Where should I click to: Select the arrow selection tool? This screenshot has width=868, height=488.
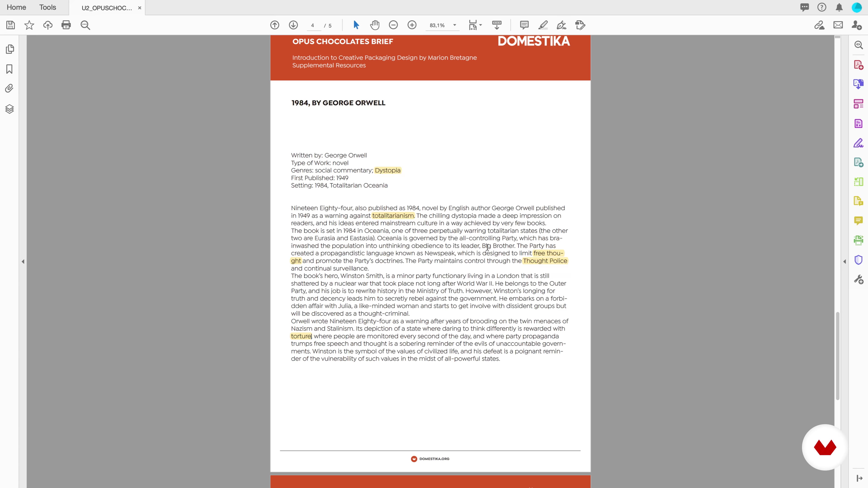(x=356, y=25)
